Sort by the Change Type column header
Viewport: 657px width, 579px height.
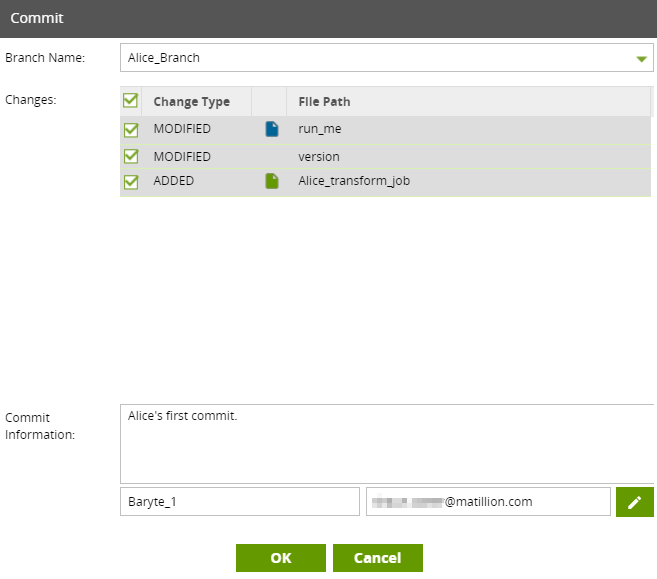(197, 101)
